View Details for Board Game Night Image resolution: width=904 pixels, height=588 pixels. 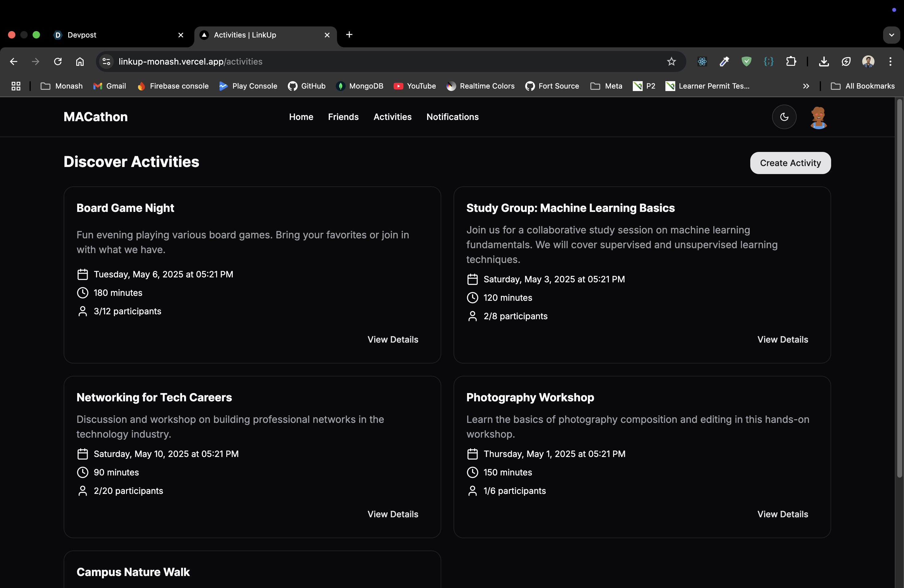[392, 340]
